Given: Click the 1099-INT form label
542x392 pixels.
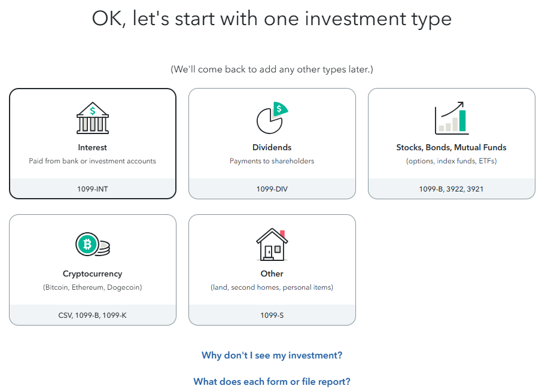Looking at the screenshot, I should 92,189.
